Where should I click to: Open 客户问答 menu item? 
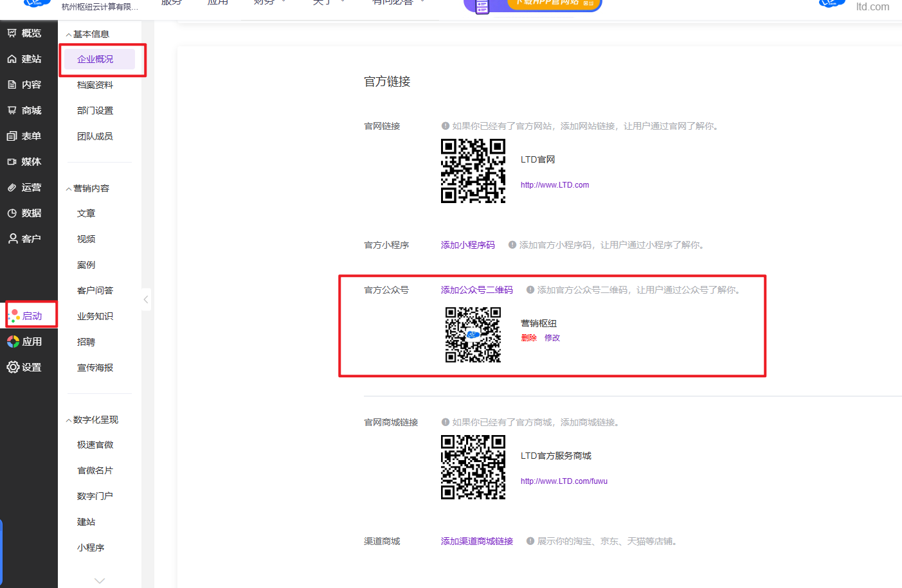click(95, 290)
